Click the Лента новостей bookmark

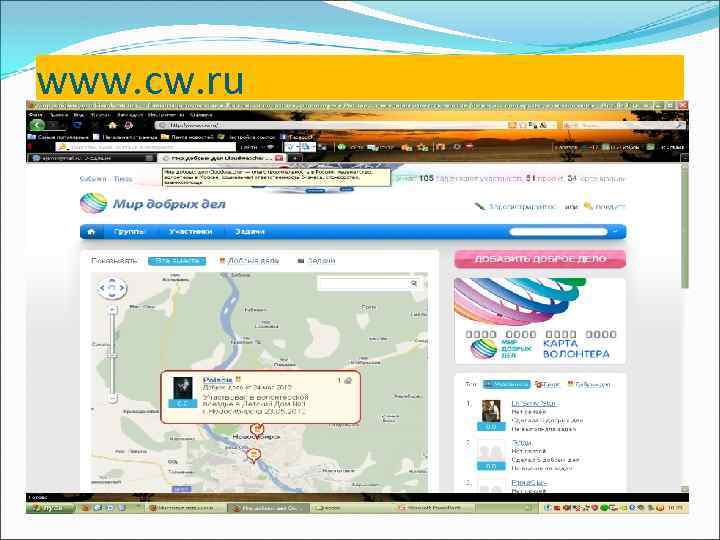pos(187,137)
